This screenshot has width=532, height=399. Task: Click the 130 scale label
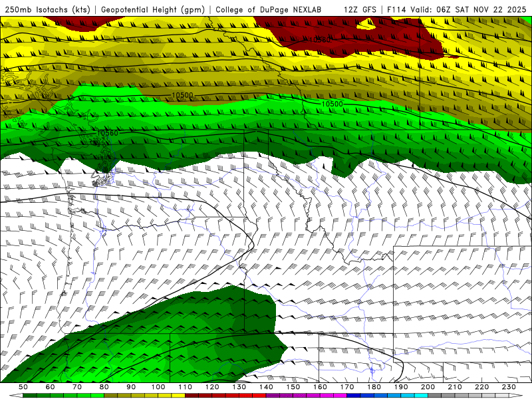[239, 387]
